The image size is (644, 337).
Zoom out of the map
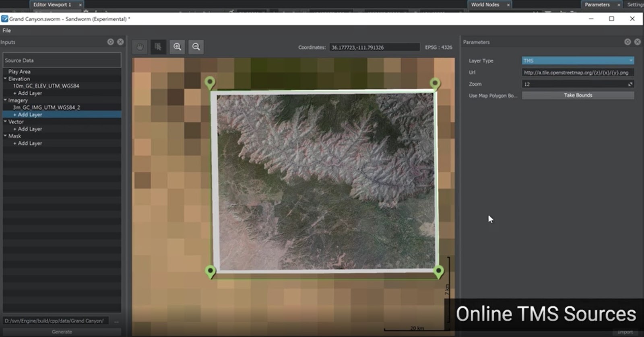[196, 47]
